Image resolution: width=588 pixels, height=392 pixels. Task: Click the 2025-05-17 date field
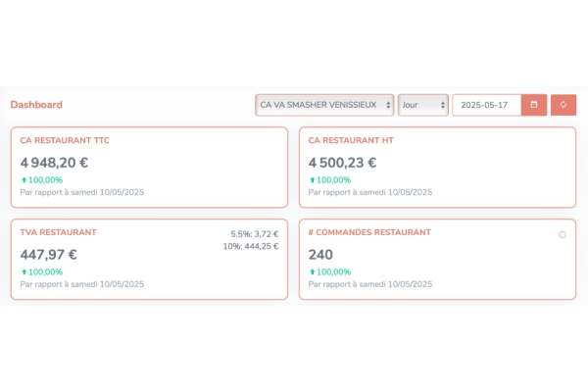[485, 105]
